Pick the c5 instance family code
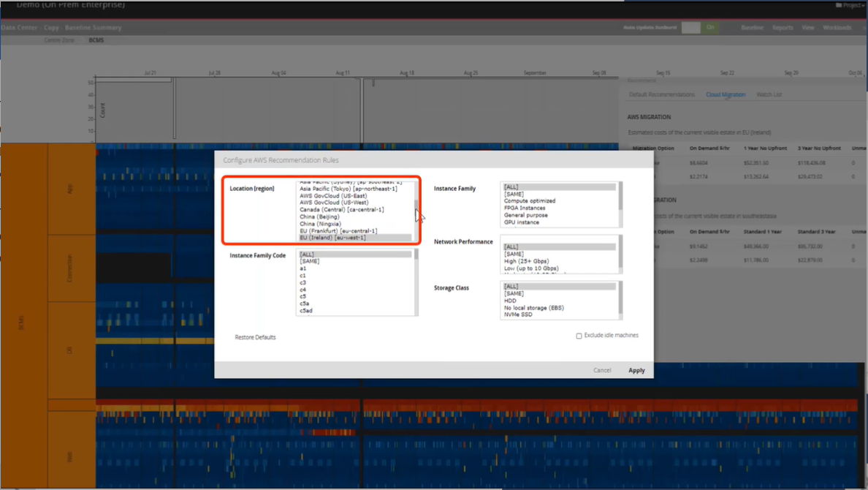The image size is (868, 490). click(302, 296)
